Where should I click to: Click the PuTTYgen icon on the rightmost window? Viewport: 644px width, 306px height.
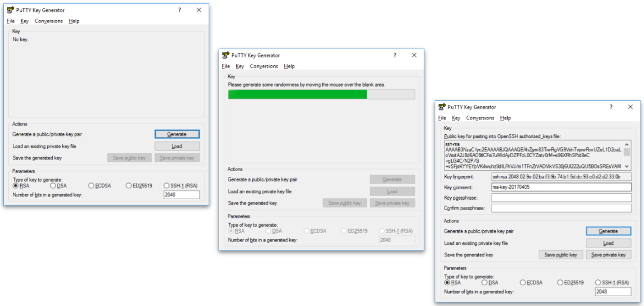pos(441,107)
